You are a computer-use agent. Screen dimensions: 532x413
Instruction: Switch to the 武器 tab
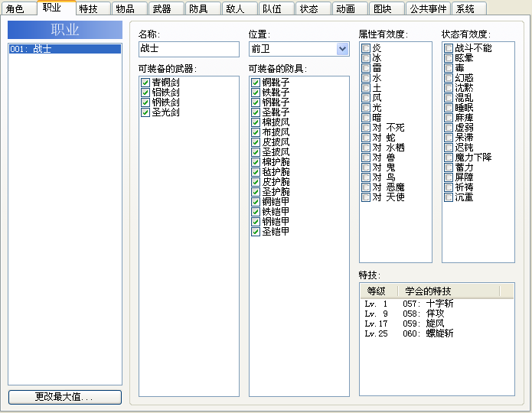(x=166, y=9)
